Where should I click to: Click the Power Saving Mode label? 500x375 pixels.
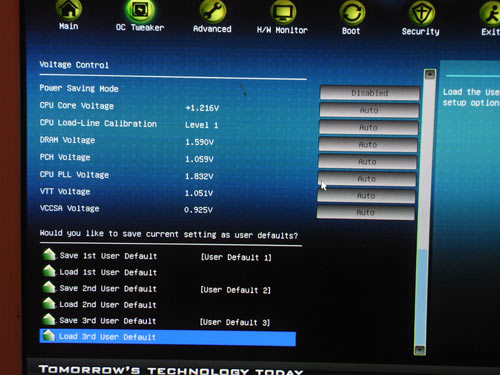pos(79,88)
